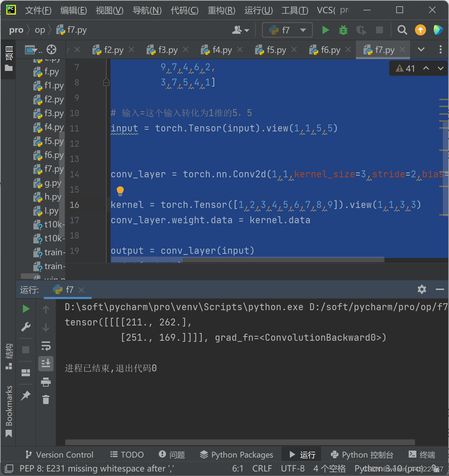
Task: Click the Run panel layout icon
Action: click(x=26, y=373)
